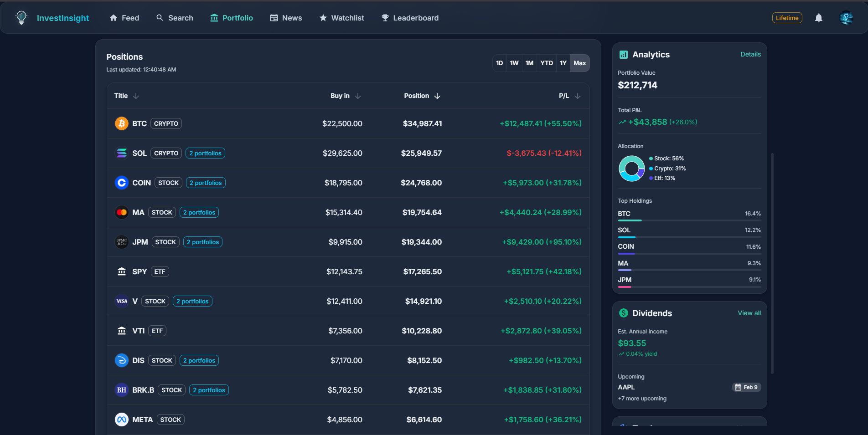
Task: Enable the 1D range filter
Action: (499, 63)
